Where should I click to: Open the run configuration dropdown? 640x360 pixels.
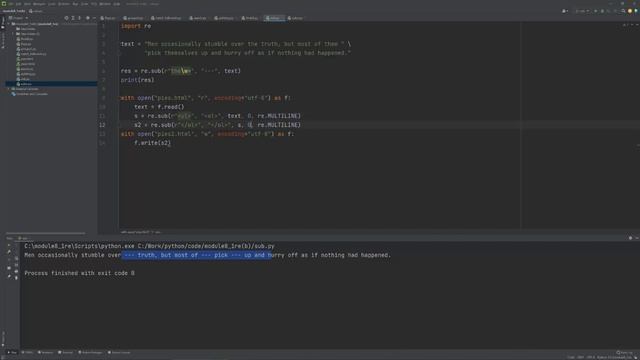pos(582,11)
